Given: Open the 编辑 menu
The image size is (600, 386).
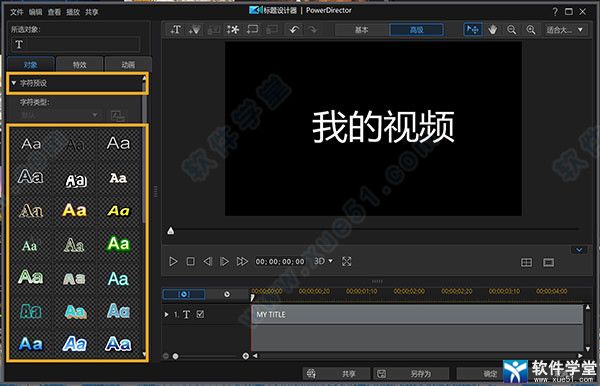Looking at the screenshot, I should point(35,12).
